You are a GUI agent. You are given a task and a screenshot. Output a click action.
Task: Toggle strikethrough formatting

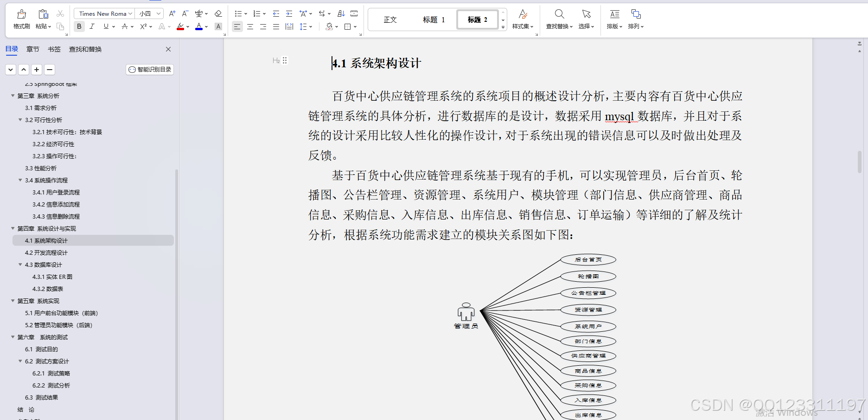[125, 26]
